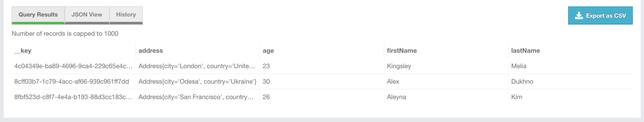Select the age cell showing 30
Image resolution: width=644 pixels, height=122 pixels.
click(x=266, y=82)
